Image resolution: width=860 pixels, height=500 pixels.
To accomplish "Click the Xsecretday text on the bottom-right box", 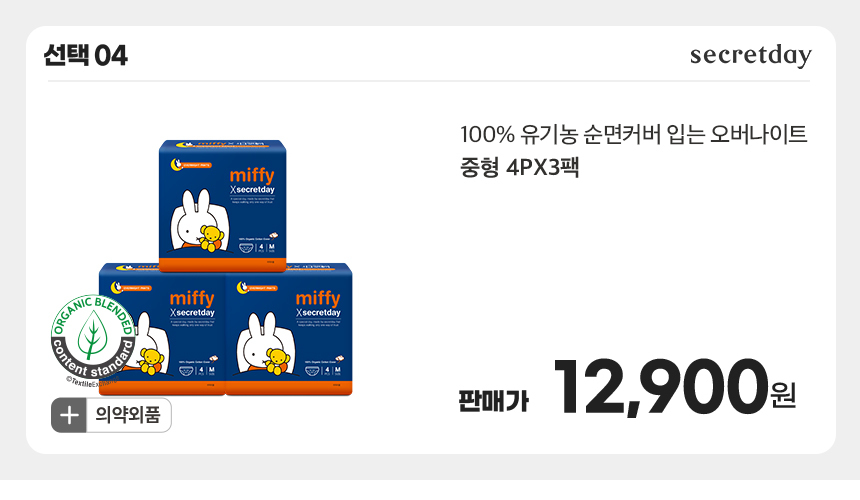I will tap(318, 312).
